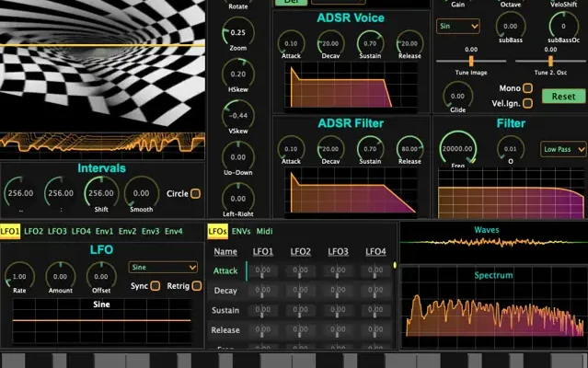Image resolution: width=588 pixels, height=368 pixels.
Task: Click the Decay row LFO1 slider
Action: point(262,291)
